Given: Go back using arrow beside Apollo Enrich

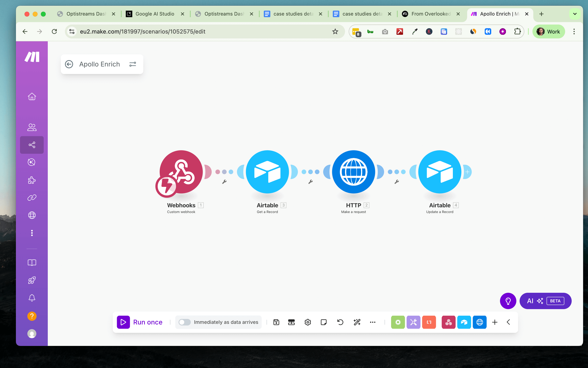Looking at the screenshot, I should click(69, 64).
